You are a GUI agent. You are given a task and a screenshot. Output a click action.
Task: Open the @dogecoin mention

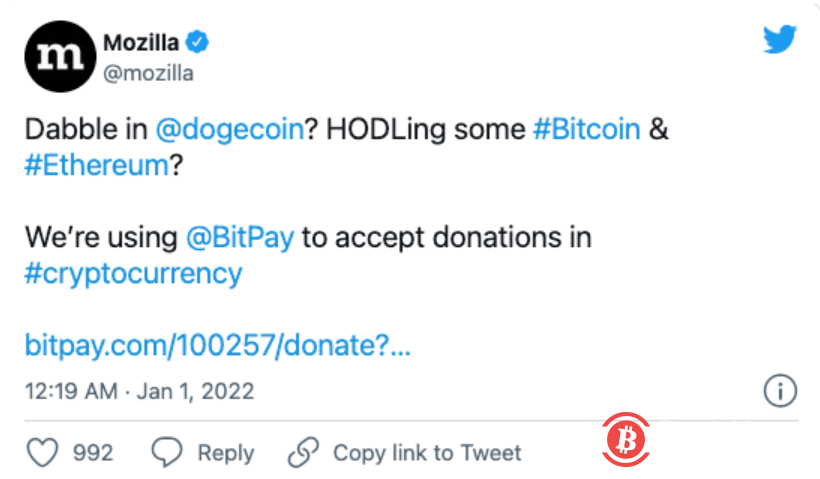pos(229,131)
